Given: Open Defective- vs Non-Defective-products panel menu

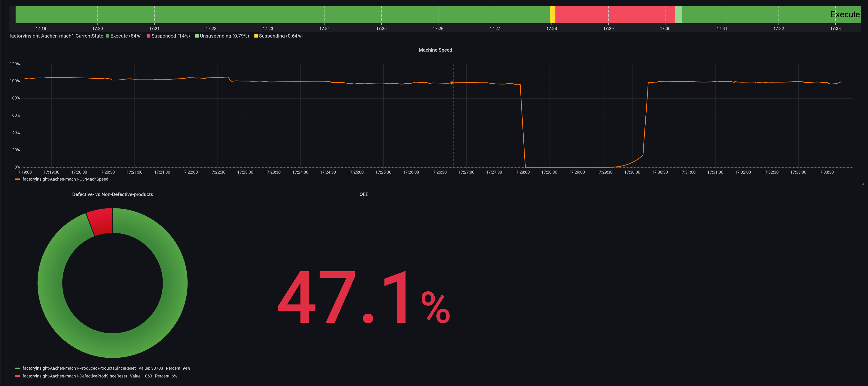Looking at the screenshot, I should [x=113, y=195].
